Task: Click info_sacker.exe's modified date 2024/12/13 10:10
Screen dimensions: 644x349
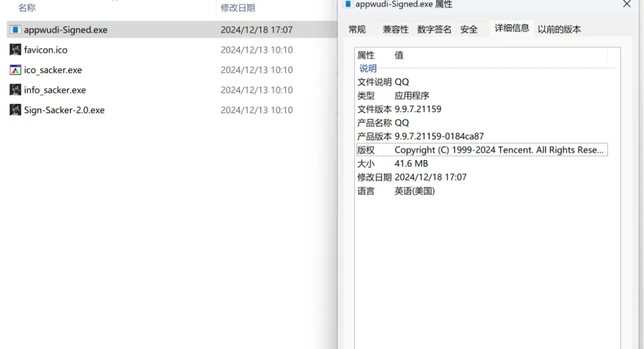Action: pos(256,90)
